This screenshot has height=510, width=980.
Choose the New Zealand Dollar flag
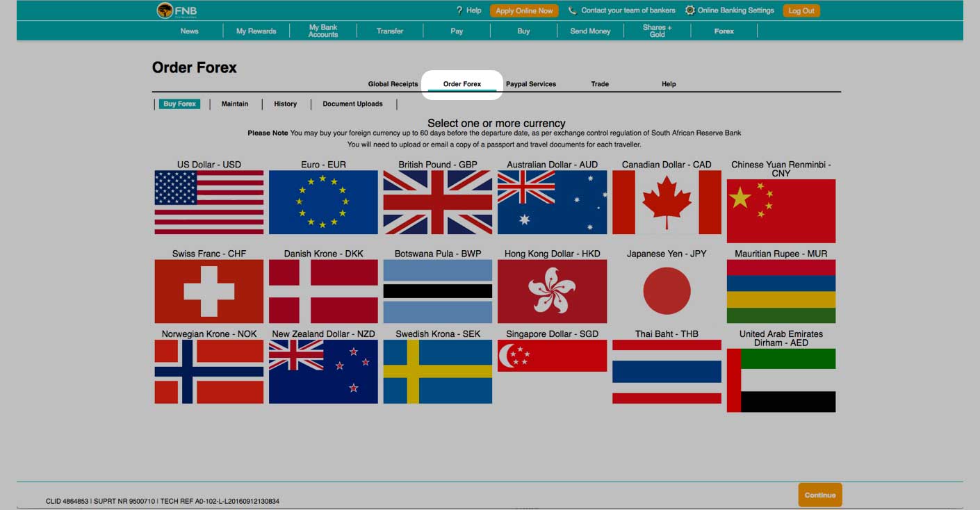click(323, 372)
